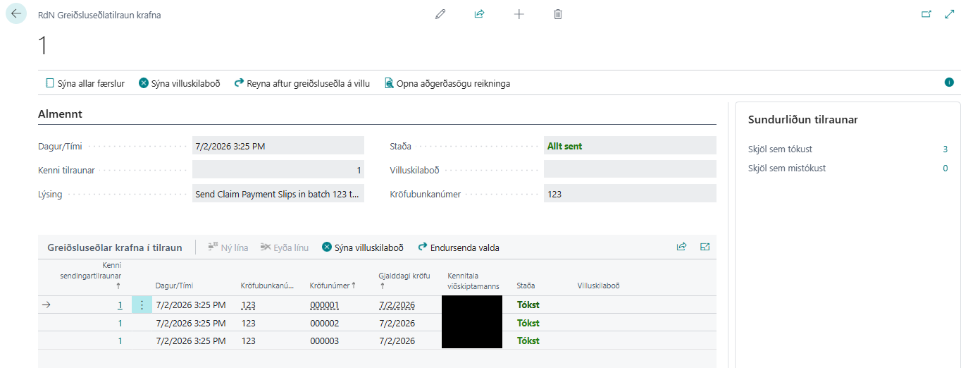Expand page with the diagonal arrows icon
Screen dimensions: 980x368
click(950, 14)
